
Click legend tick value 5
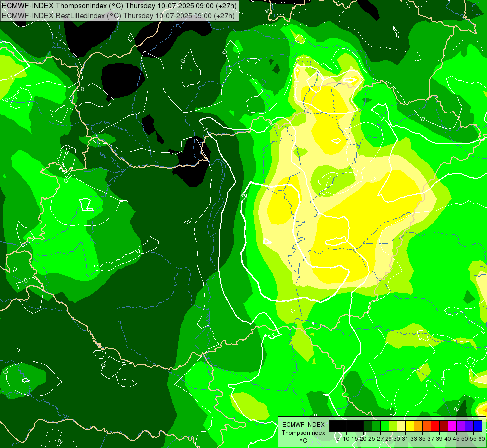tap(338, 439)
